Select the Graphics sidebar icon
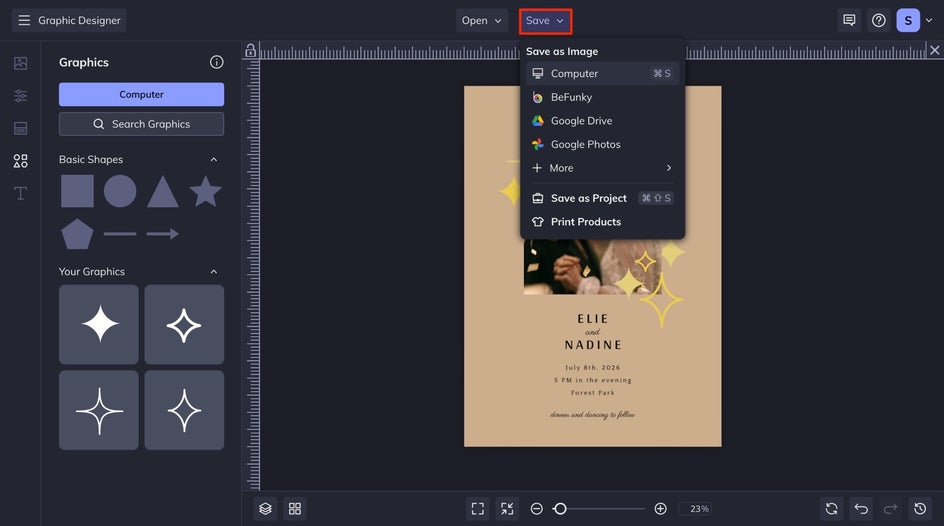Viewport: 944px width, 526px height. click(x=20, y=161)
